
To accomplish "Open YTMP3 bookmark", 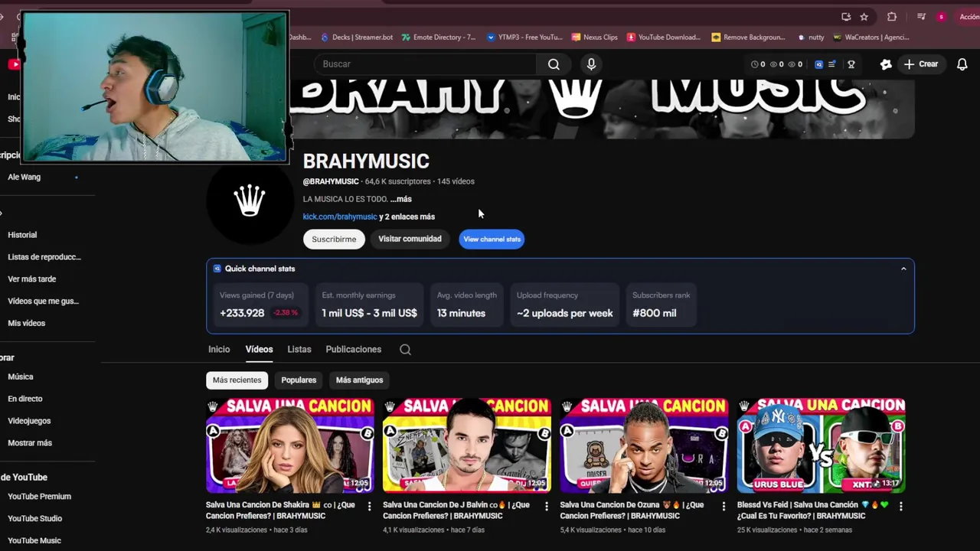I will click(524, 37).
